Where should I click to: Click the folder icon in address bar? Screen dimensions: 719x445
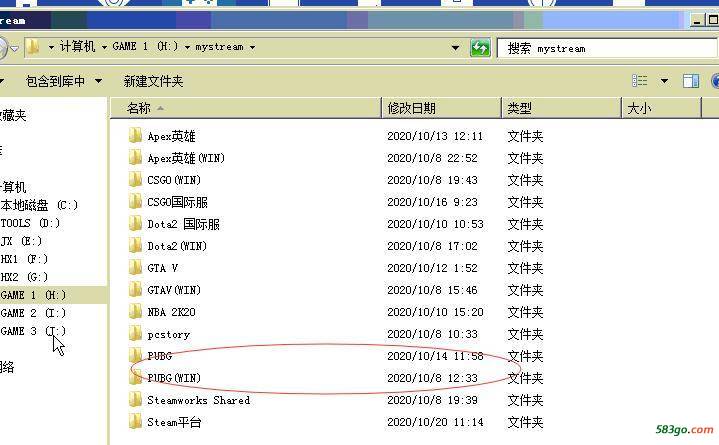[33, 47]
